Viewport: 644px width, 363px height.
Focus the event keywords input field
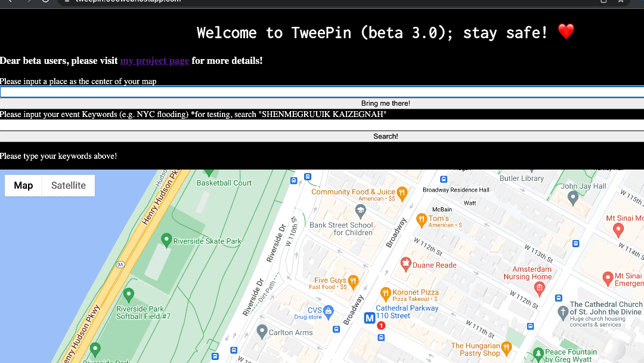[322, 125]
